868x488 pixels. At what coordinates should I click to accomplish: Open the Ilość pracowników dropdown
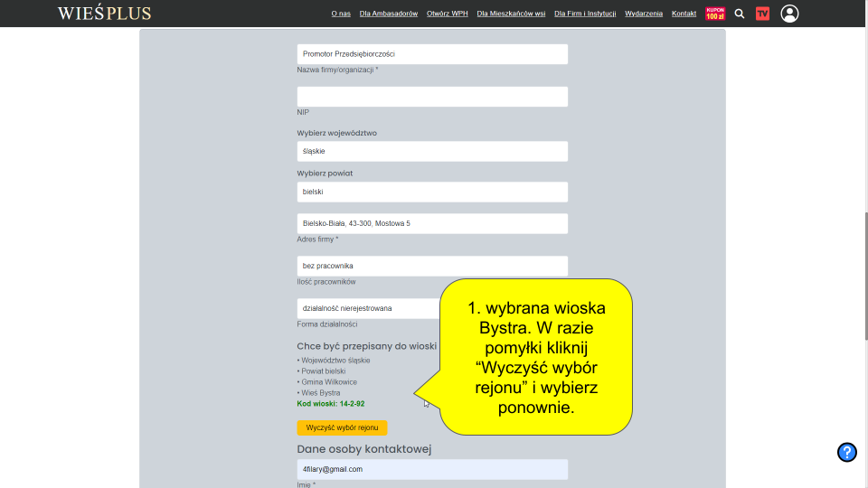432,266
